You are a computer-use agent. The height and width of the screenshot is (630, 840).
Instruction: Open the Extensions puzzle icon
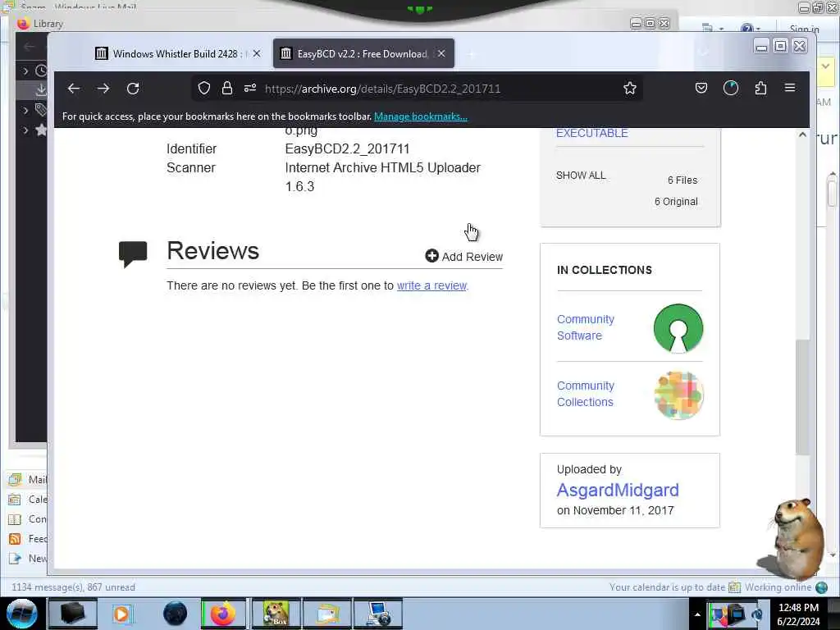pyautogui.click(x=760, y=88)
